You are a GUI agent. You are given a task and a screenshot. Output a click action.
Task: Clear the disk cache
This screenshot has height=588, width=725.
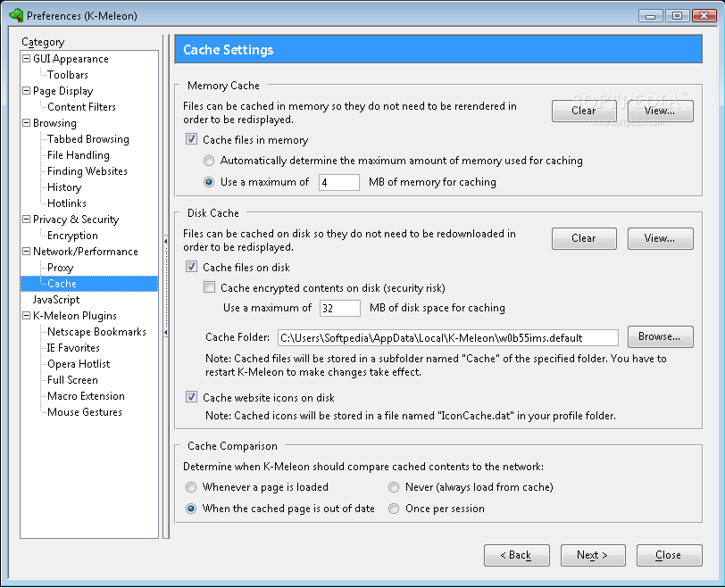[584, 238]
